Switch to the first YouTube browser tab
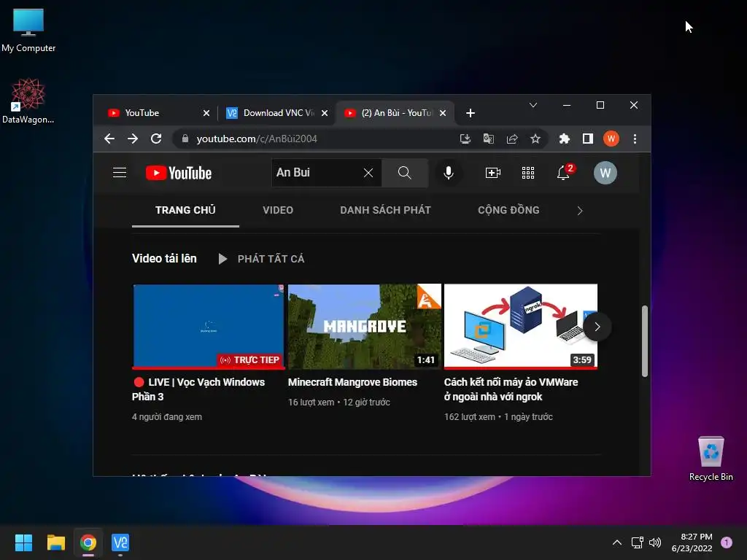 [x=152, y=113]
